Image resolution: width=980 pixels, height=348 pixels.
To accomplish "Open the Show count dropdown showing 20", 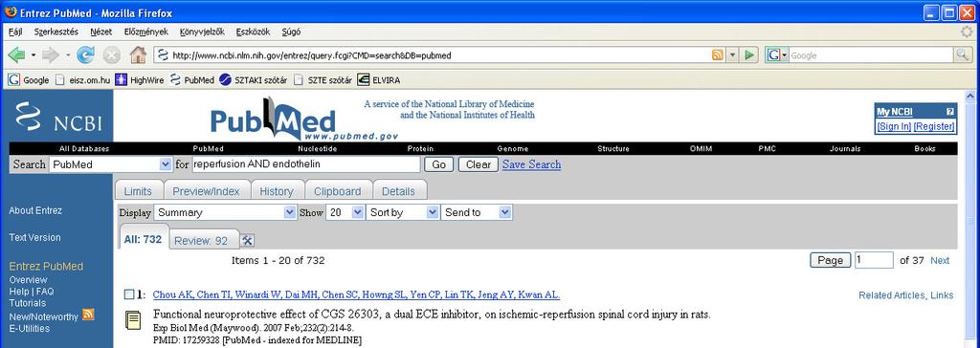I will 345,212.
